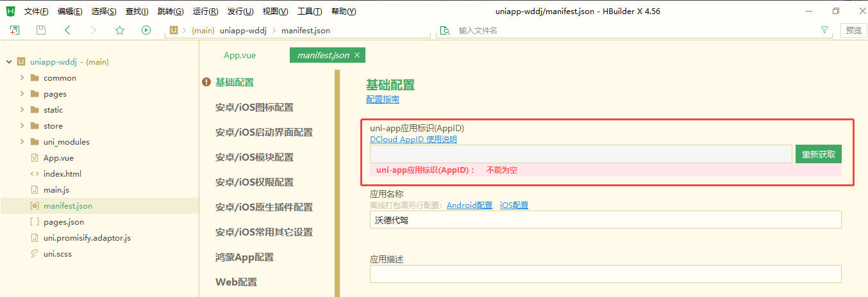Click uniapp-wddj in the breadcrumb path
This screenshot has width=868, height=297.
click(243, 30)
